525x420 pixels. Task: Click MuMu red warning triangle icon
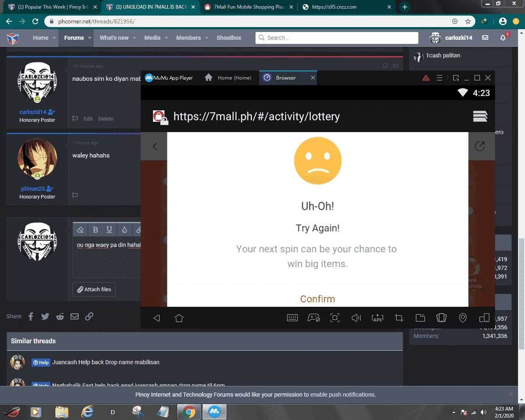click(426, 78)
